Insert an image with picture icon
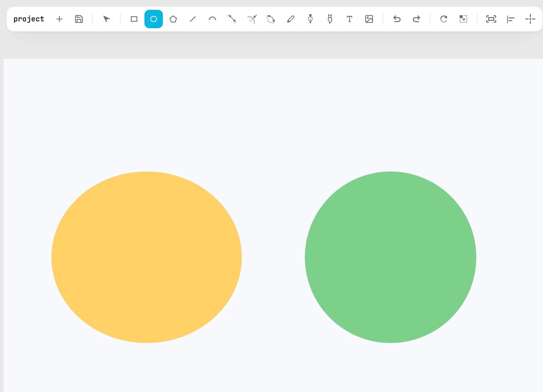 pyautogui.click(x=369, y=19)
